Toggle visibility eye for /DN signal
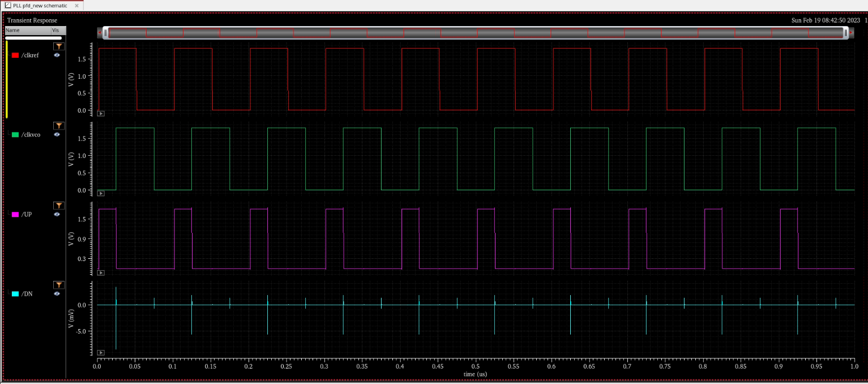Viewport: 868px width, 384px height. pyautogui.click(x=57, y=294)
